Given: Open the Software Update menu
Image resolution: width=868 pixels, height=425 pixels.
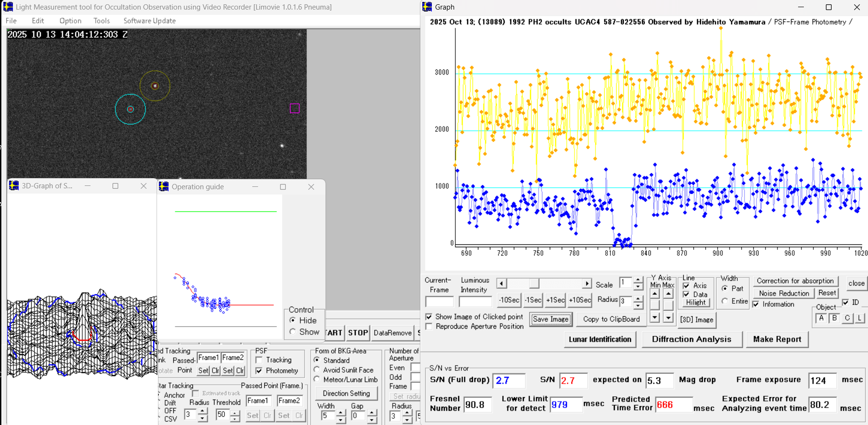Looking at the screenshot, I should click(x=149, y=21).
